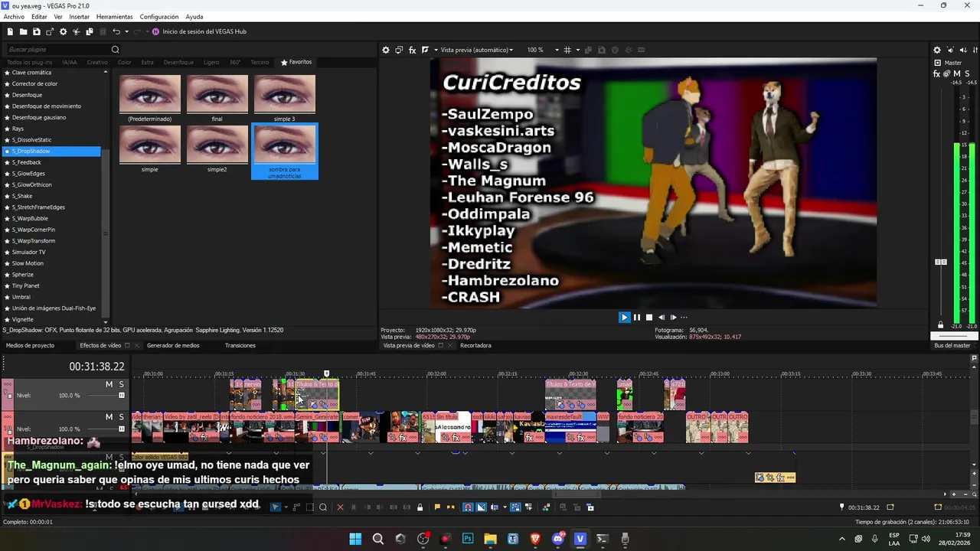Open Discord from the taskbar
Image resolution: width=980 pixels, height=551 pixels.
(558, 539)
